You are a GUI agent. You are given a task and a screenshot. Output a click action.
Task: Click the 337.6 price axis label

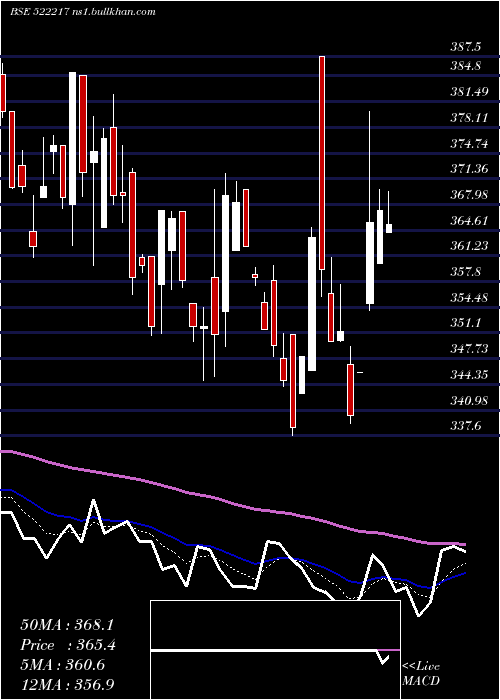[466, 426]
